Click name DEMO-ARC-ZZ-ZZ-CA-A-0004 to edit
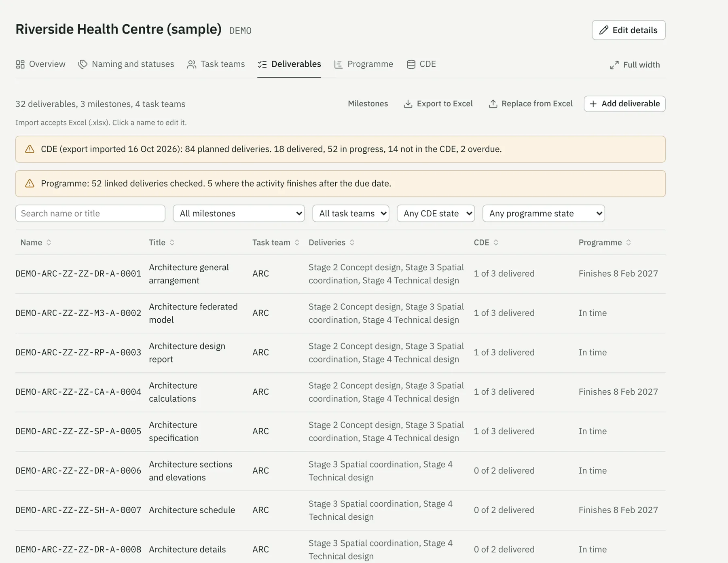The width and height of the screenshot is (728, 563). coord(78,392)
